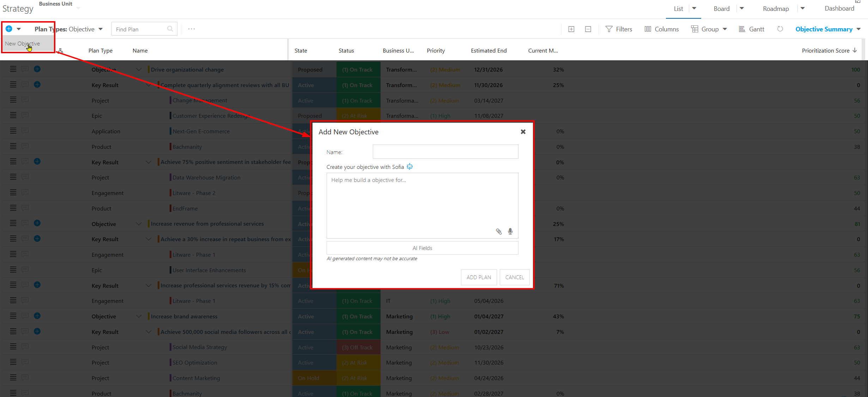This screenshot has width=868, height=397.
Task: Open the Dashboard tab
Action: click(839, 8)
